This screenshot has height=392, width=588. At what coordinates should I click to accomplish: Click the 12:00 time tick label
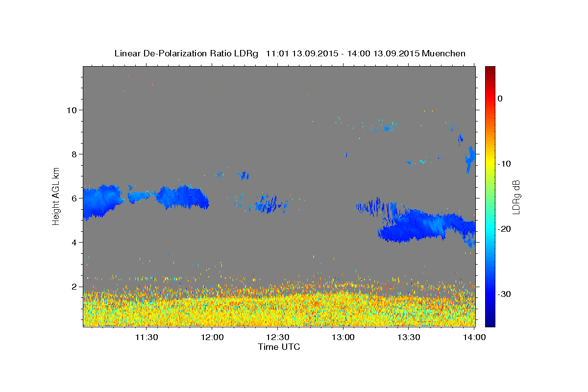pyautogui.click(x=213, y=337)
